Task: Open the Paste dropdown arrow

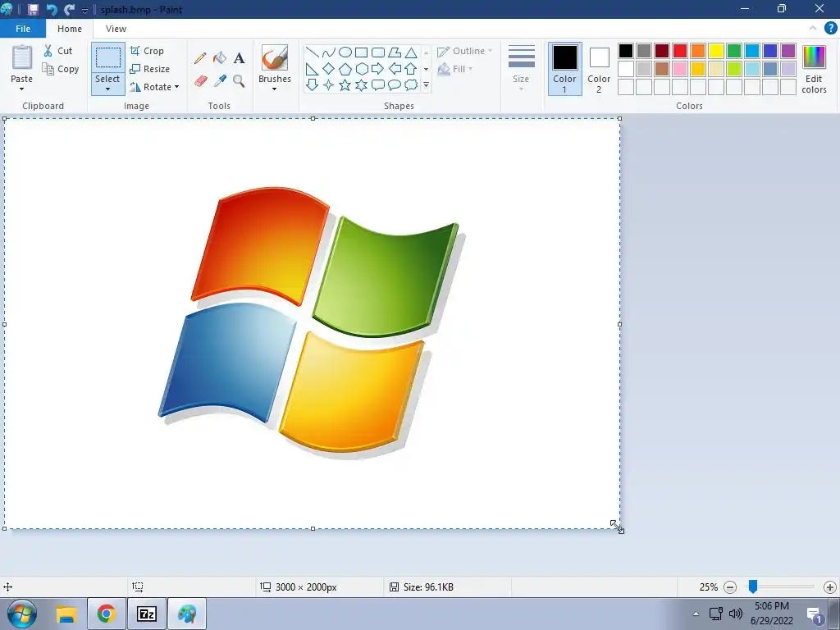Action: [x=22, y=89]
